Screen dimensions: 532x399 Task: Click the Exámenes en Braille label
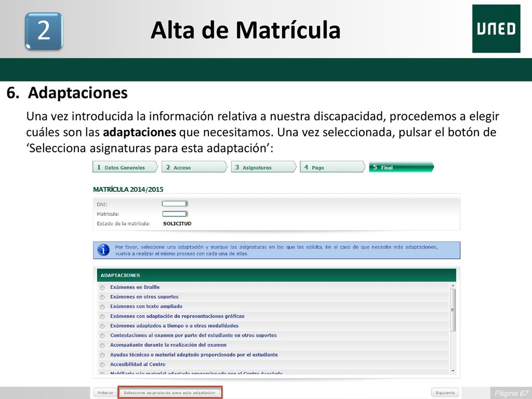tap(135, 287)
